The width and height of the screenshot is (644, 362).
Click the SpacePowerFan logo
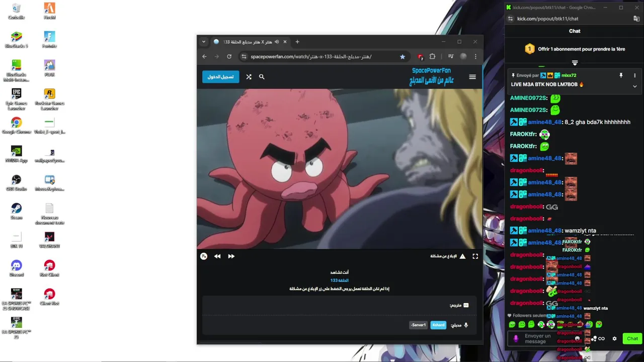tap(433, 76)
